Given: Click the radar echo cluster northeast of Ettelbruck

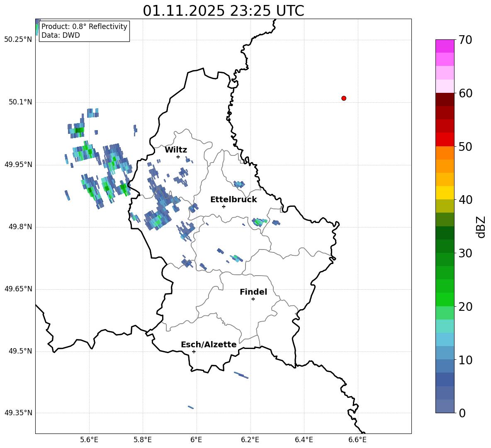Looking at the screenshot, I should coord(239,184).
